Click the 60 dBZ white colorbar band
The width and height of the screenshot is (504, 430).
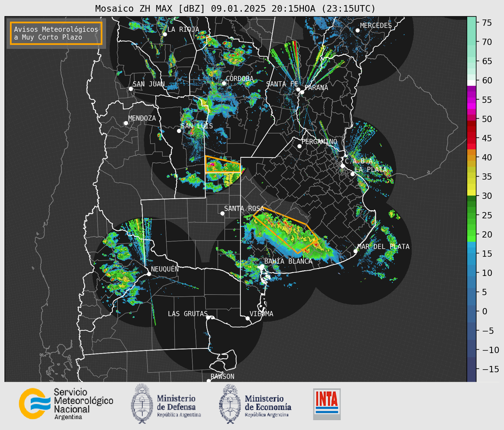[x=471, y=83]
